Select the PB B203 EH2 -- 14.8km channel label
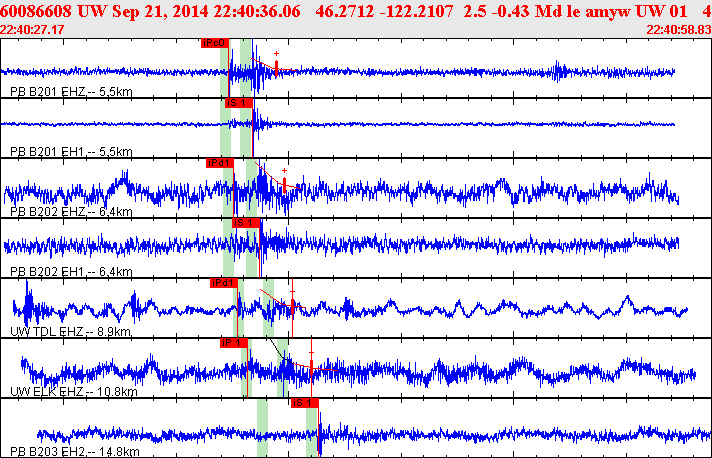 (x=74, y=452)
